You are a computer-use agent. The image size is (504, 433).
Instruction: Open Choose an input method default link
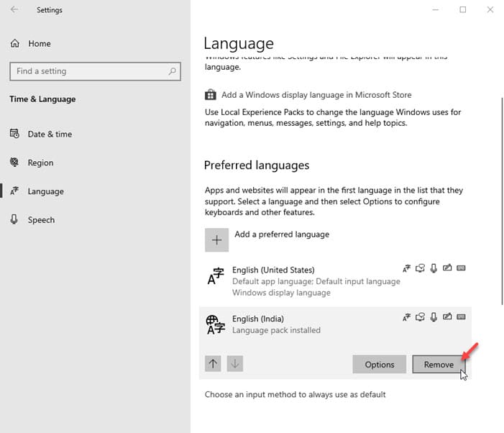click(295, 394)
